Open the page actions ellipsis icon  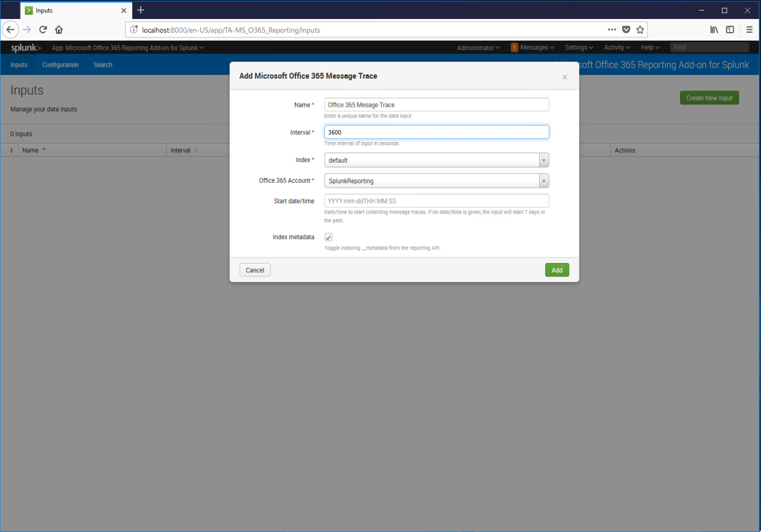click(x=612, y=29)
